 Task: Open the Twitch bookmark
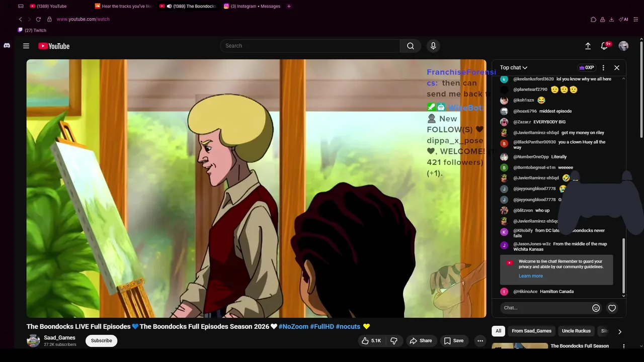click(x=32, y=30)
